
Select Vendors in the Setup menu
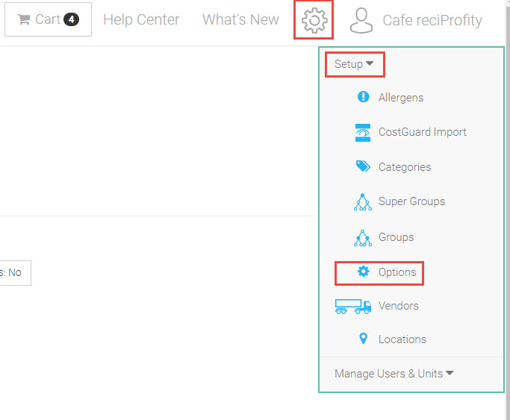398,306
